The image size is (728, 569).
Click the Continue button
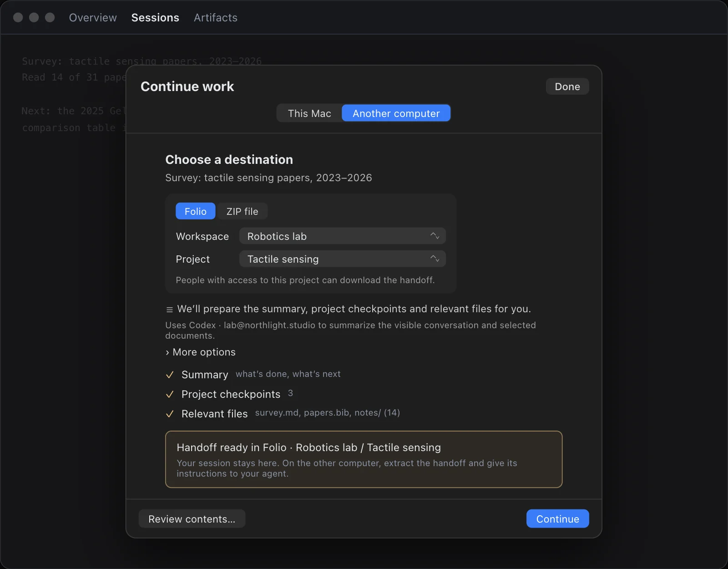pyautogui.click(x=557, y=519)
